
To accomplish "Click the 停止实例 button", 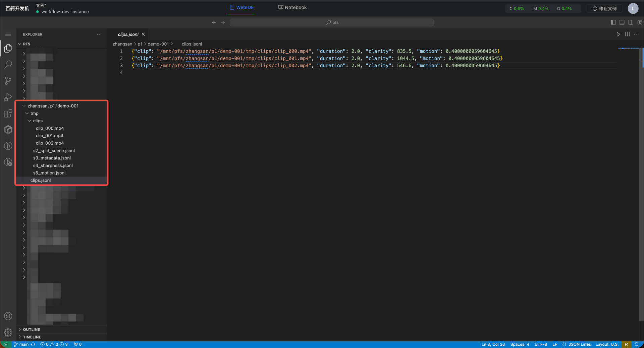I will (604, 8).
